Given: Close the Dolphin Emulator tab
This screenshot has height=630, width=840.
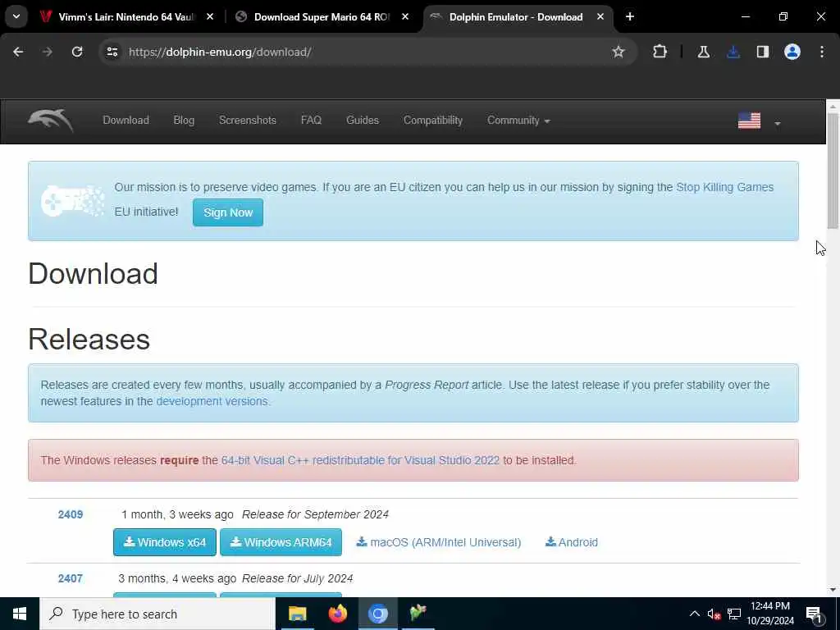Looking at the screenshot, I should (x=600, y=17).
